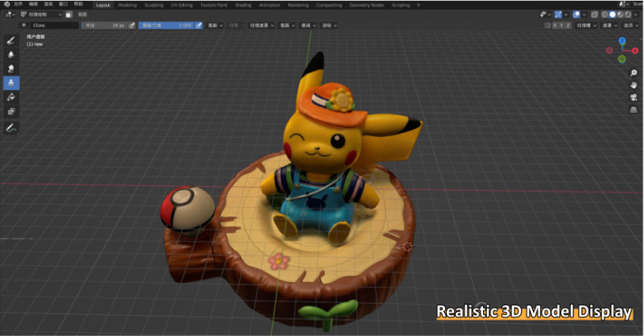644x336 pixels.
Task: Open the 遮罩 mask dropdown in header
Action: (609, 26)
